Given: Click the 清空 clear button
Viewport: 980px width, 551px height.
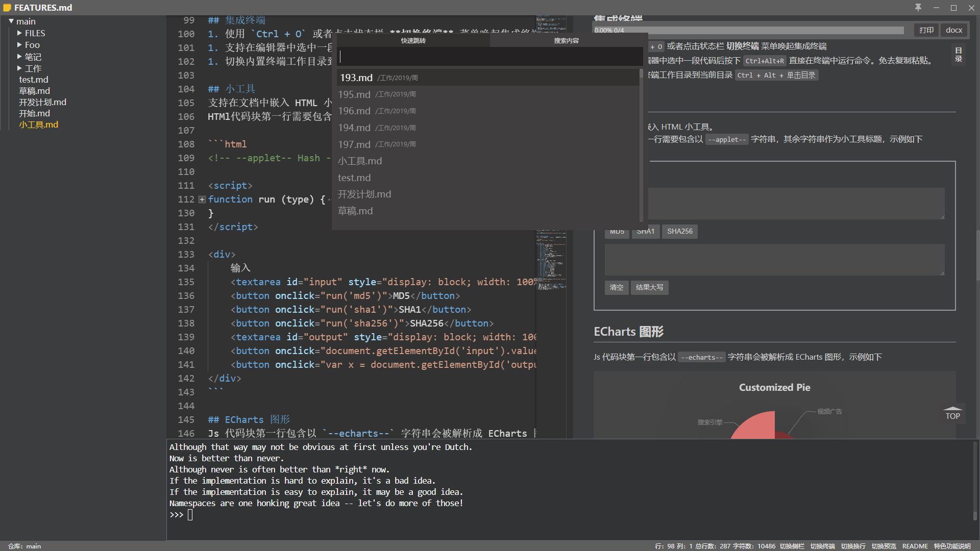Looking at the screenshot, I should click(616, 287).
